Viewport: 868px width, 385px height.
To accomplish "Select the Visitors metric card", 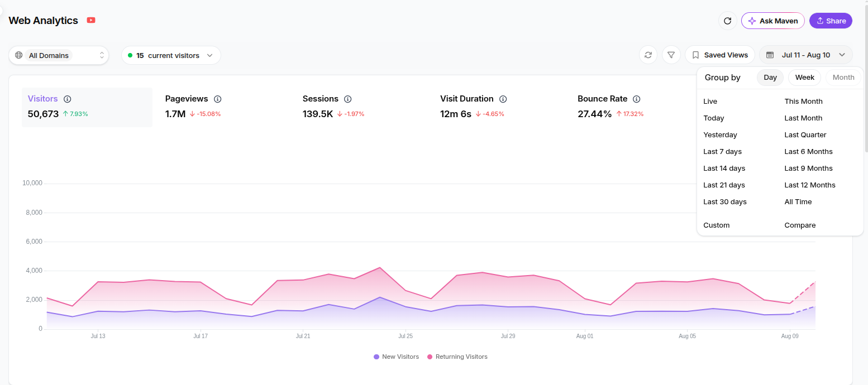I will 87,107.
